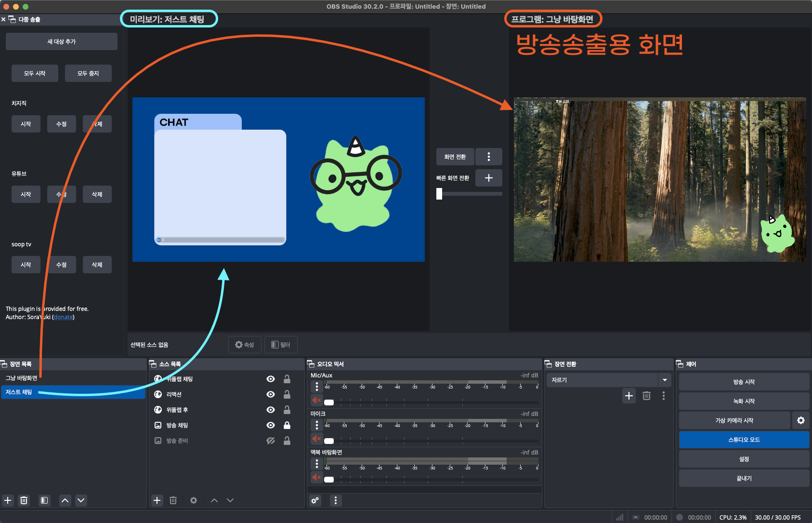The image size is (812, 523).
Task: Toggle 스튜디오 모드 button
Action: (x=744, y=440)
